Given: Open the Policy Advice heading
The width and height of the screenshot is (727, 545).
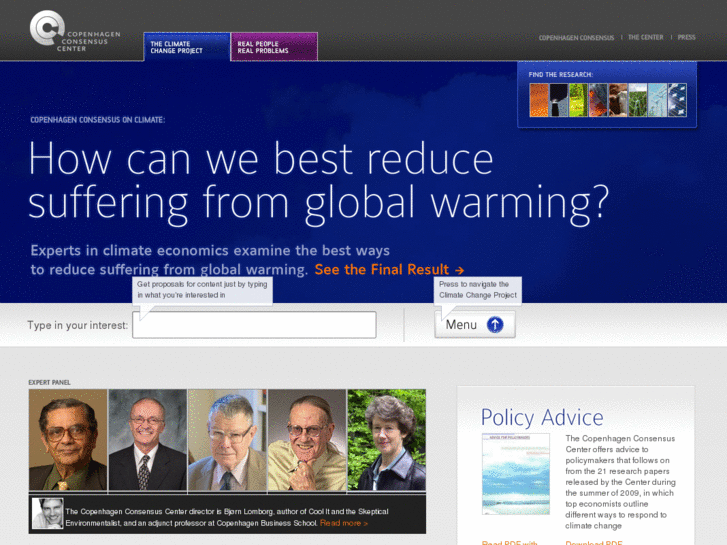Looking at the screenshot, I should [x=542, y=417].
